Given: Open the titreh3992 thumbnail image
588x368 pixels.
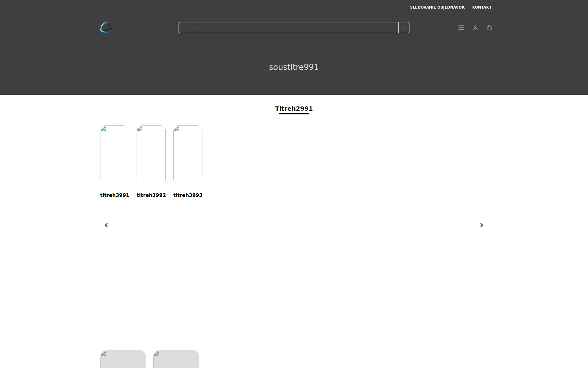Looking at the screenshot, I should click(x=151, y=155).
